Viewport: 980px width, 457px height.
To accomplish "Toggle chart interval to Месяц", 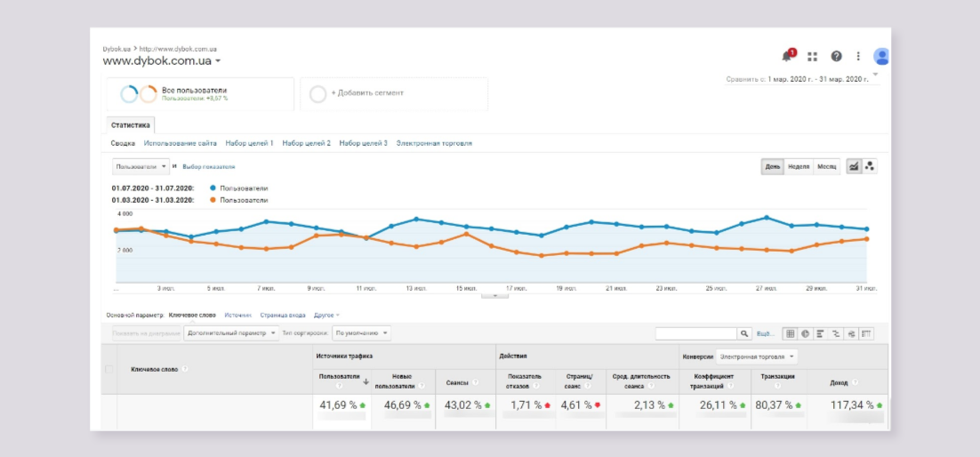I will pyautogui.click(x=826, y=166).
